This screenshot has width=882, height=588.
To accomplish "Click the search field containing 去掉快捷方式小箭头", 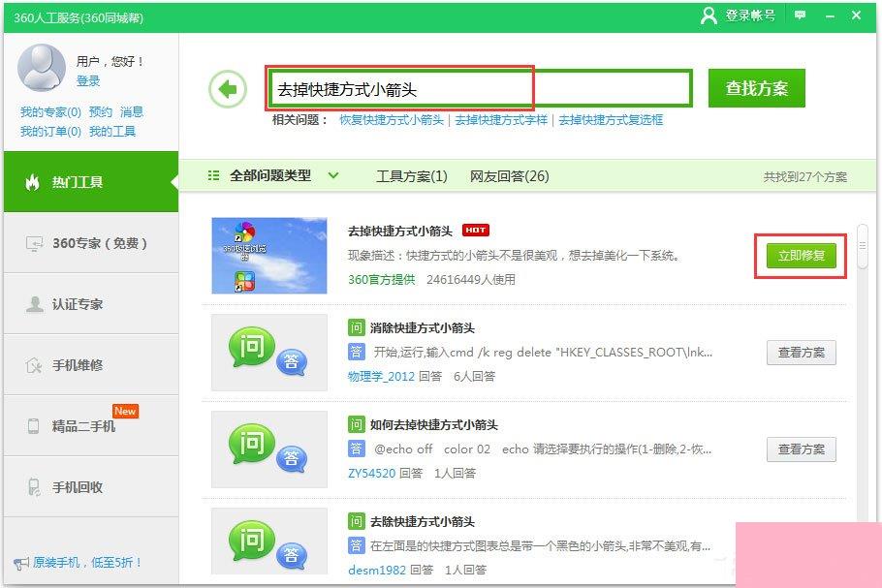I will [x=480, y=89].
